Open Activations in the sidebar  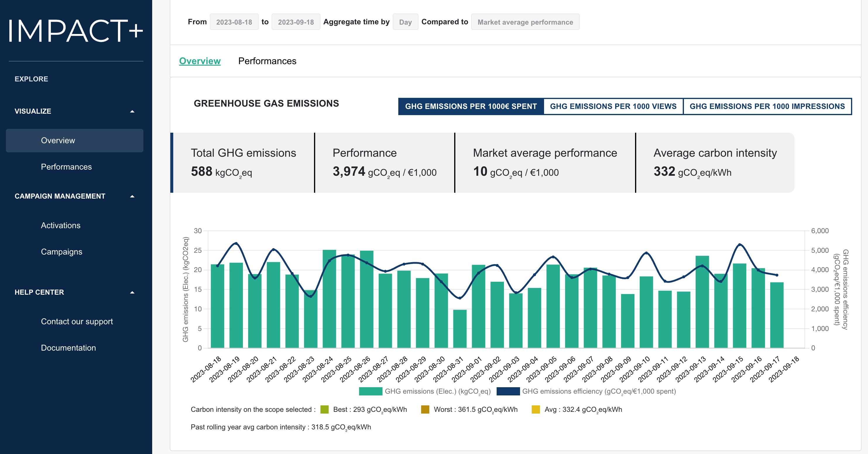61,225
